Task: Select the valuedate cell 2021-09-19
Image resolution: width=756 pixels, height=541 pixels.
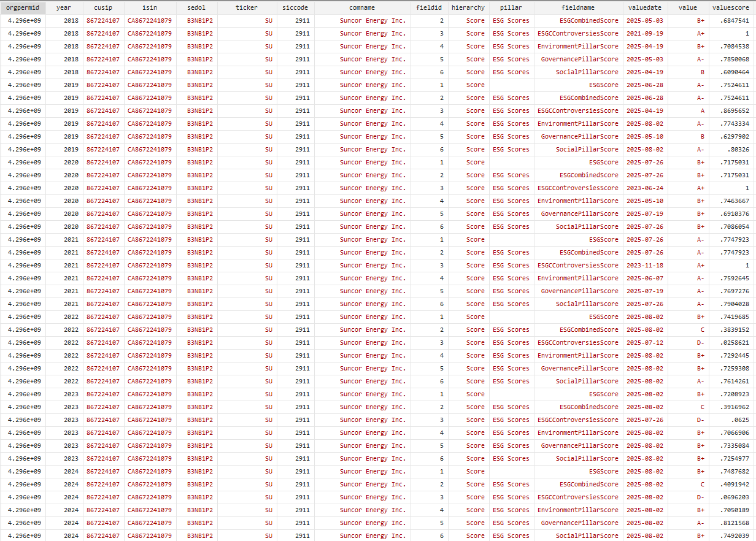Action: tap(645, 34)
